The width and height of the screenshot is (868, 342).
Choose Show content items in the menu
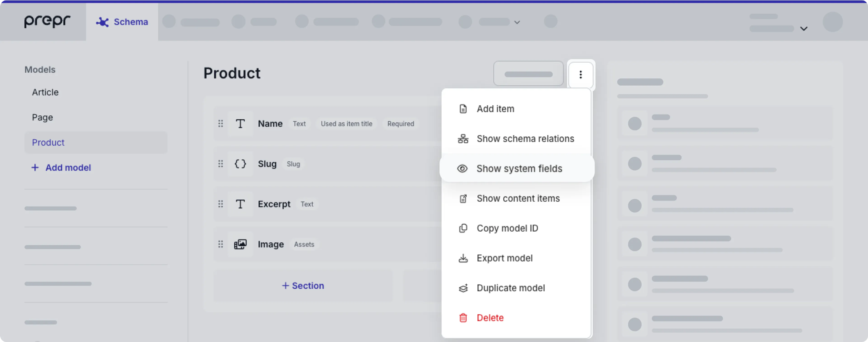(518, 198)
